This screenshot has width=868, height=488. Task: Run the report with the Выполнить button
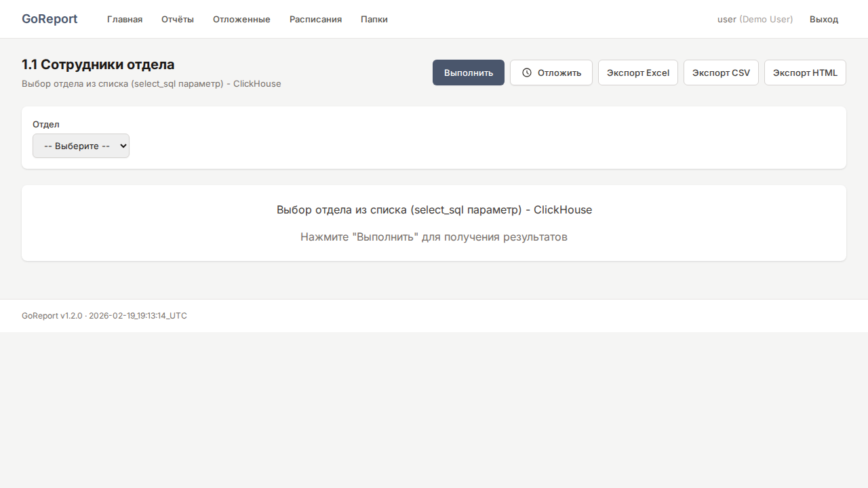point(468,73)
